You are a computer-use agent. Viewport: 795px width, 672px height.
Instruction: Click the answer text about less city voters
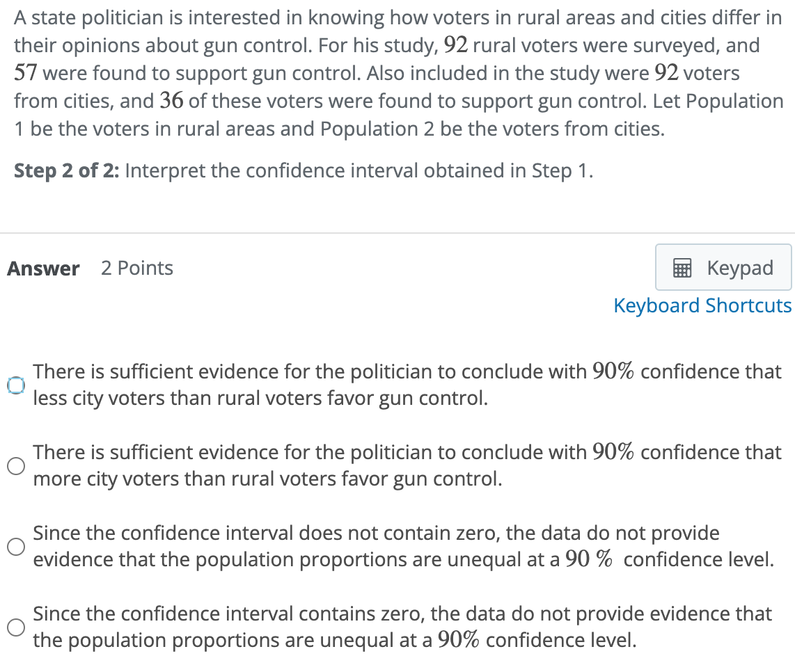tap(407, 385)
